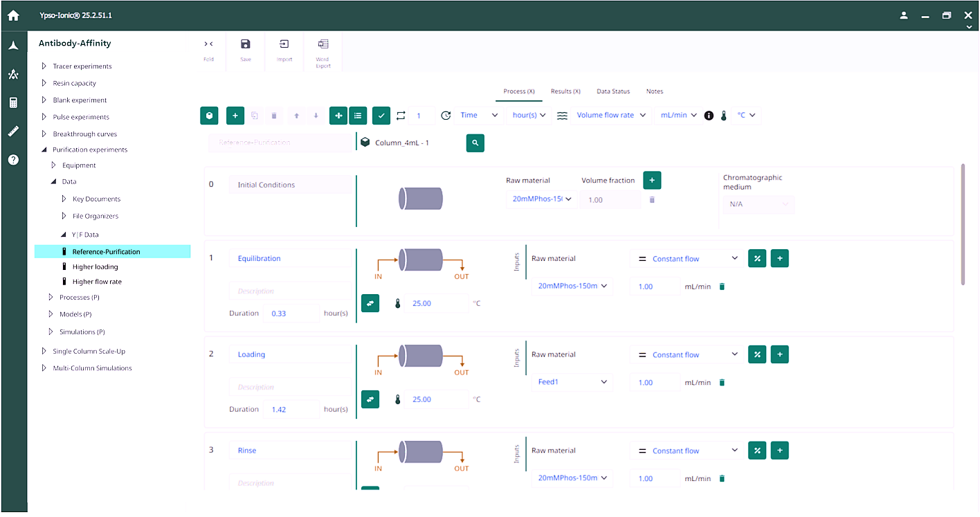The height and width of the screenshot is (517, 980).
Task: Toggle percentage mode on Equilibration flow input
Action: click(x=756, y=258)
